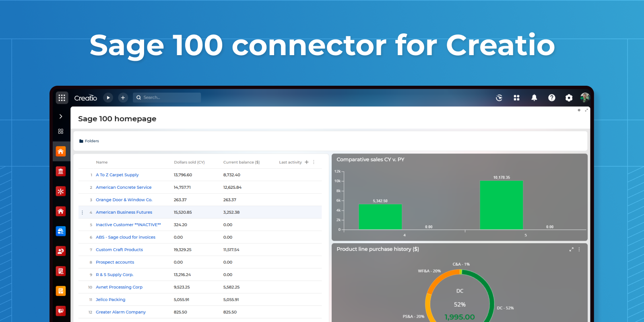Image resolution: width=644 pixels, height=322 pixels.
Task: Open system settings gear in top bar
Action: click(569, 98)
